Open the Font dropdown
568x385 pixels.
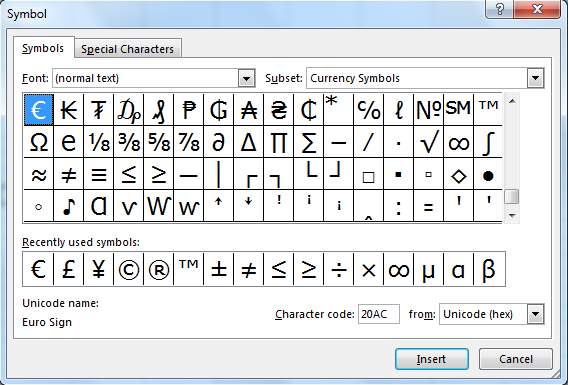click(x=246, y=78)
